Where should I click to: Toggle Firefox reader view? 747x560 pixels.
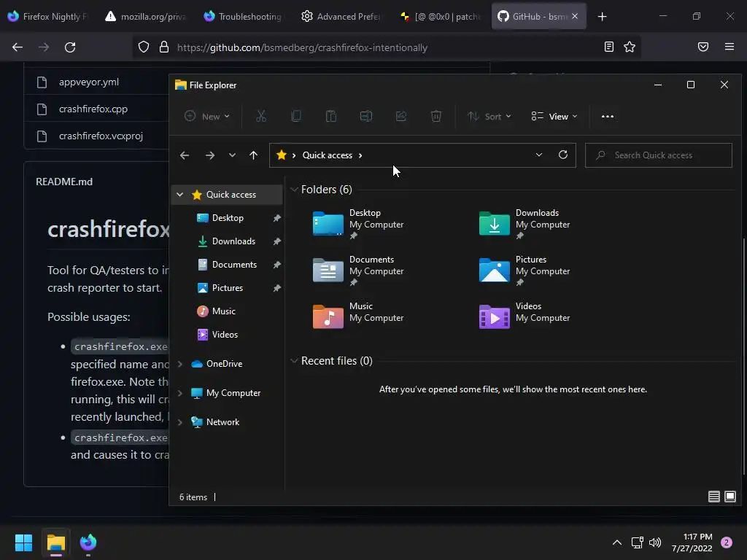pos(608,47)
